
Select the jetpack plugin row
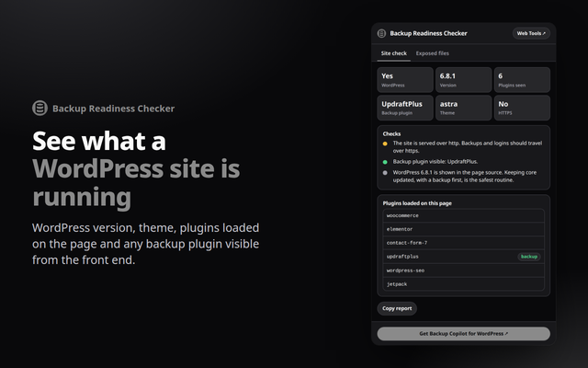coord(463,284)
